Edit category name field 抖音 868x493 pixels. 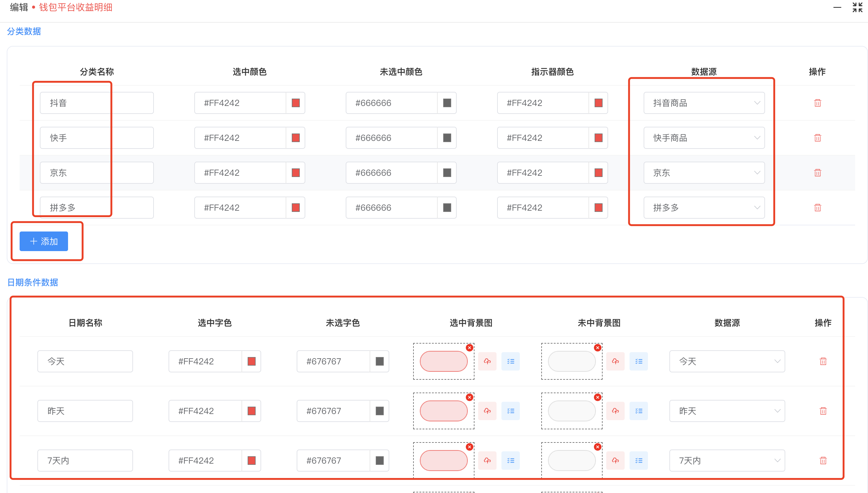(x=97, y=103)
